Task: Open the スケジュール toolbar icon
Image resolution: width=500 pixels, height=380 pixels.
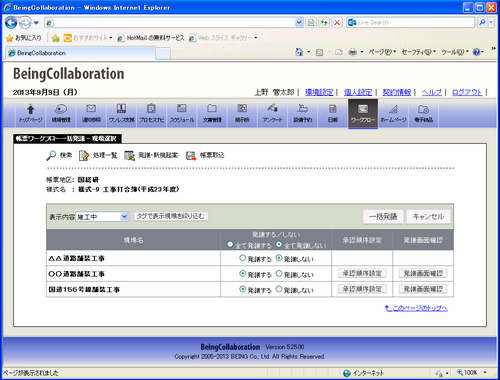Action: coord(182,113)
